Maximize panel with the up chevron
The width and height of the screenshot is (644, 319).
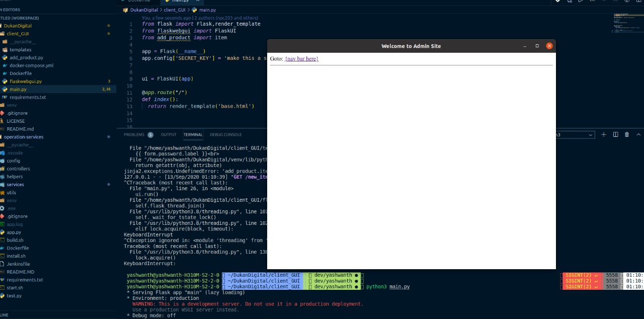pyautogui.click(x=638, y=134)
